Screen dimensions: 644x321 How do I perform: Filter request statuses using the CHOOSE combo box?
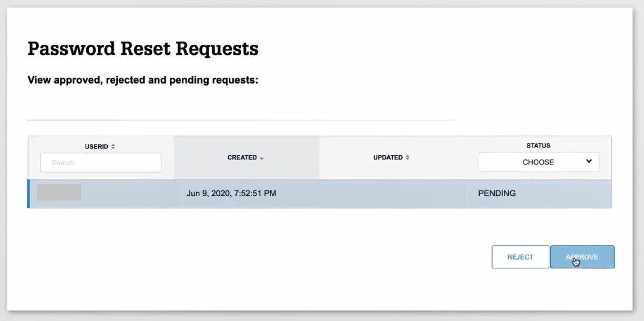538,162
